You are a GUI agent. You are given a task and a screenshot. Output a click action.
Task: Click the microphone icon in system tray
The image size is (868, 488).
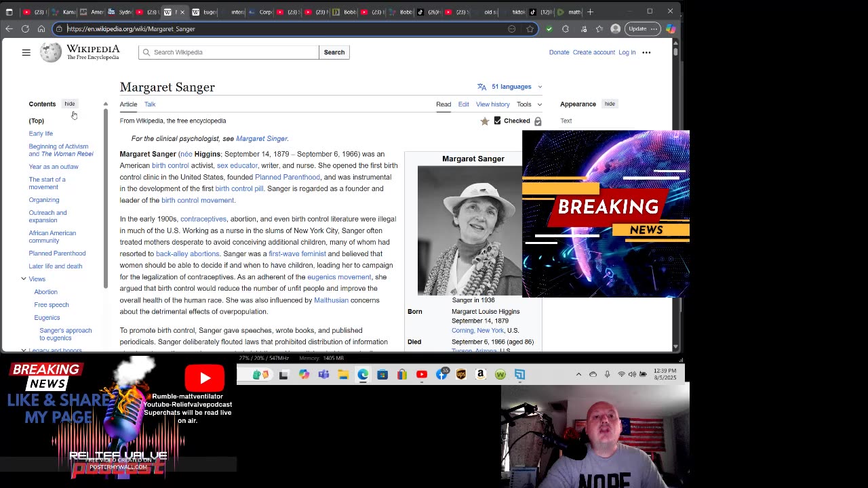[x=607, y=374]
